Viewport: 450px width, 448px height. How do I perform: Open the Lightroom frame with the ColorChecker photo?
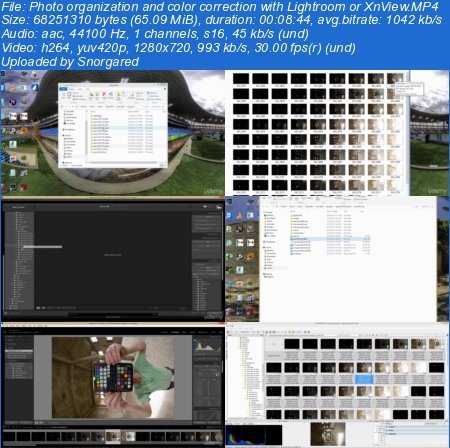tap(113, 385)
